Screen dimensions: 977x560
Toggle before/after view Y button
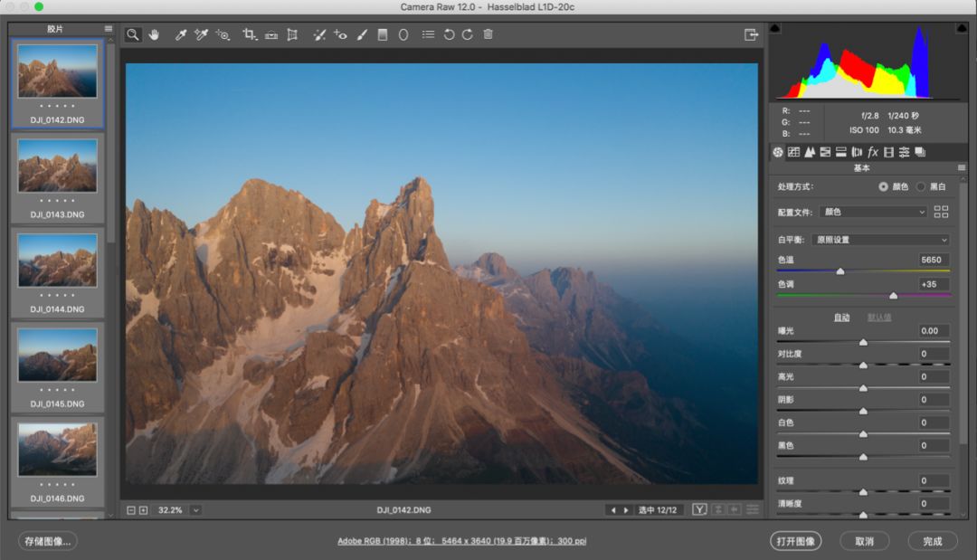pos(699,509)
